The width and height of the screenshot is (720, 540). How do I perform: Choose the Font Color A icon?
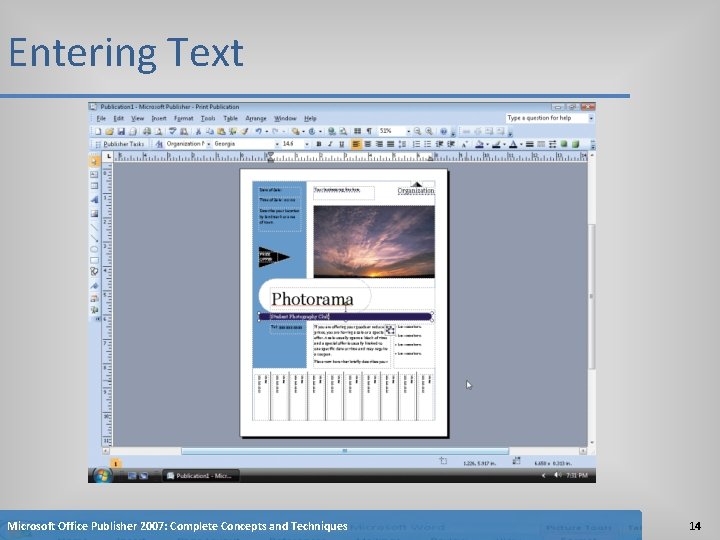point(513,144)
